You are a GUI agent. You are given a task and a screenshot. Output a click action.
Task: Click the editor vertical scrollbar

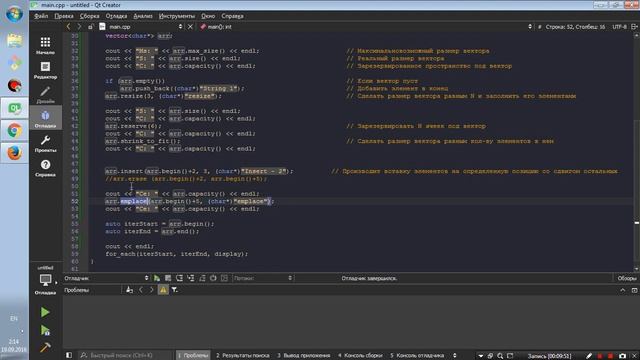636,151
